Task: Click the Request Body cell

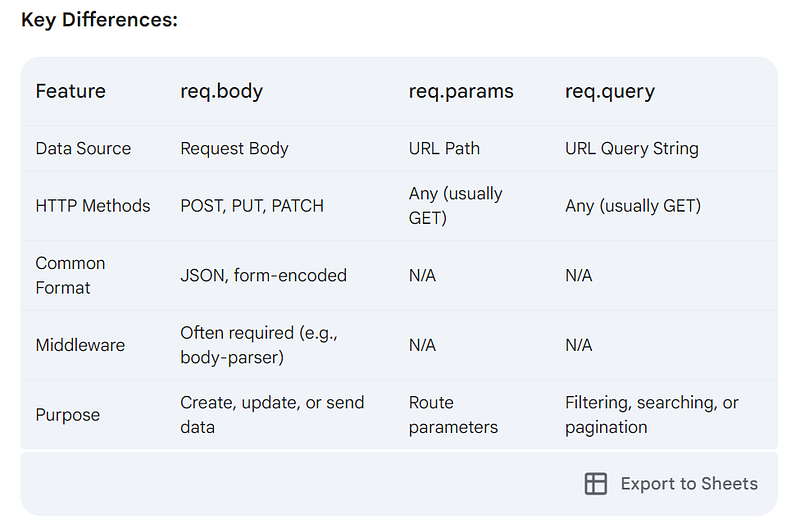Action: click(234, 148)
